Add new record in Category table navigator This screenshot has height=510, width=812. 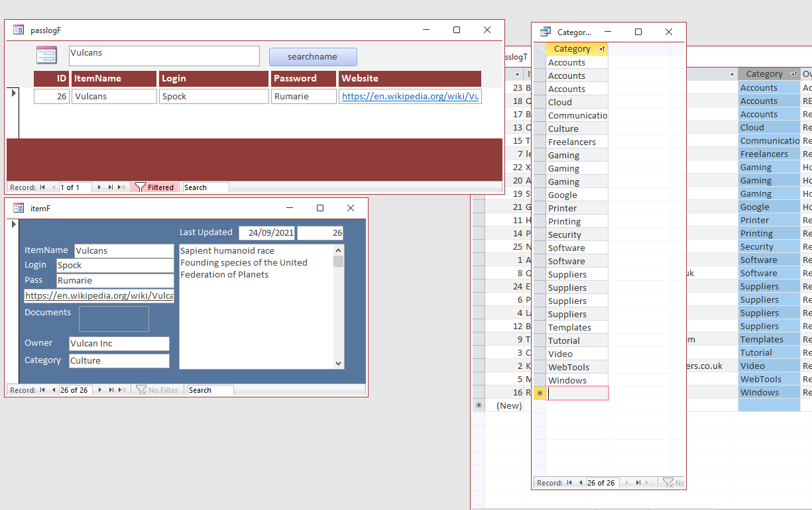click(x=650, y=483)
